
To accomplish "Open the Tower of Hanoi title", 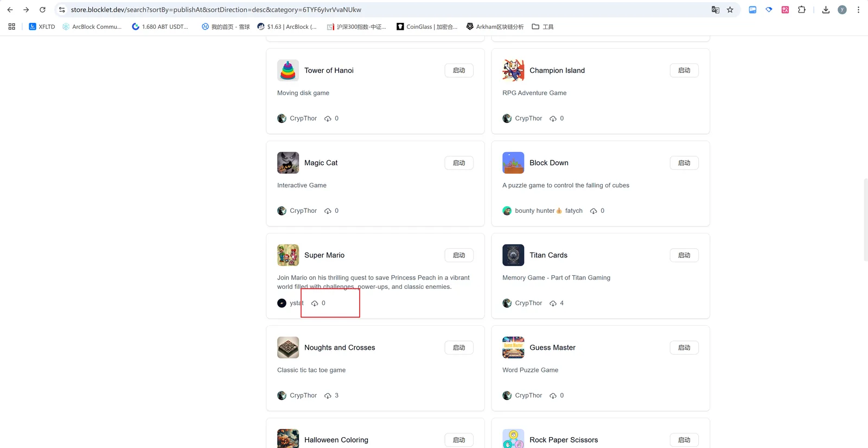I will pos(329,71).
